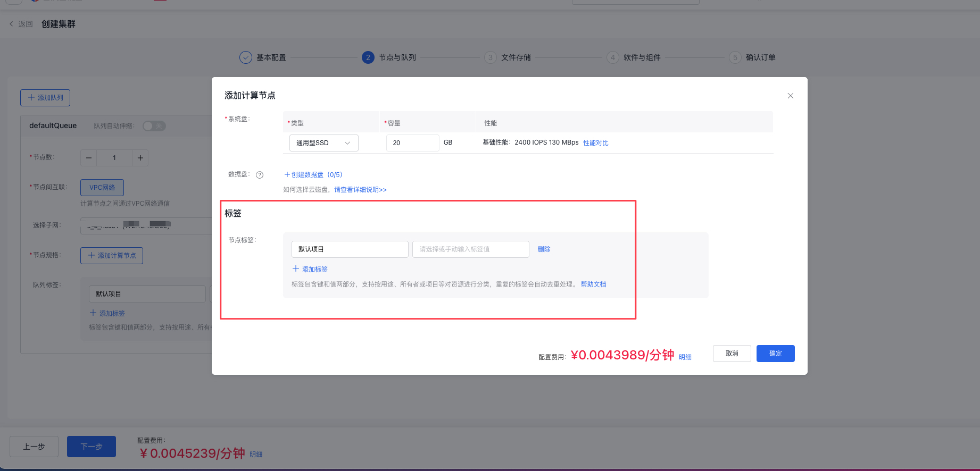Click queue tag 默认项目 field in background
The width and height of the screenshot is (980, 471).
click(147, 294)
